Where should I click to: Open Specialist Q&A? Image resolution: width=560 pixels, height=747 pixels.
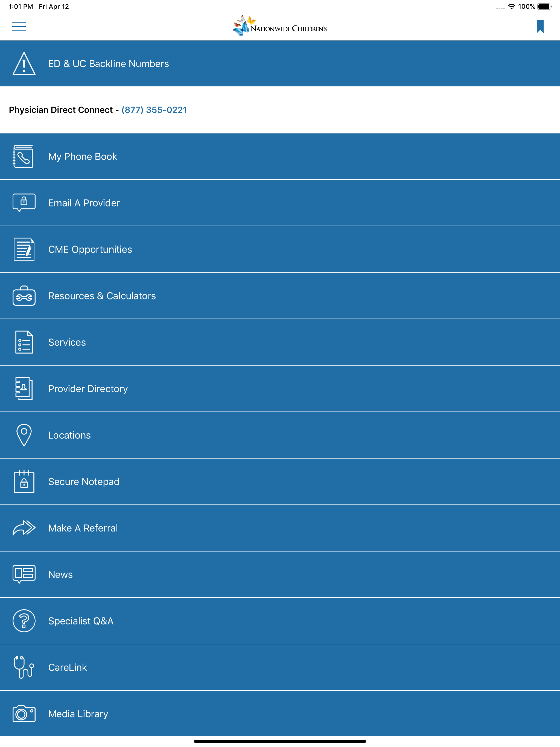[x=280, y=621]
